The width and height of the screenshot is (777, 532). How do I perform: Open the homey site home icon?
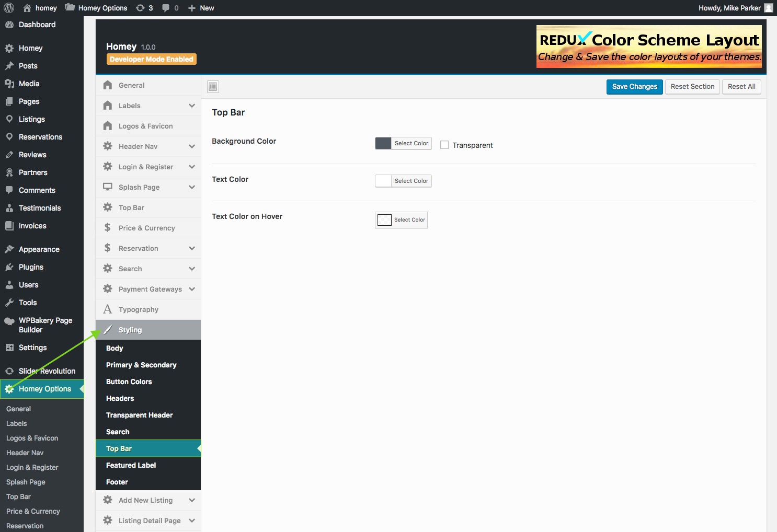tap(27, 8)
